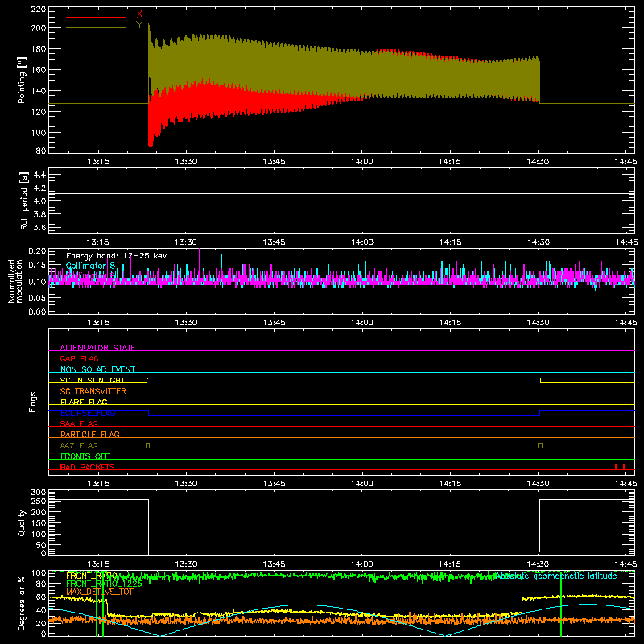
Task: Click the GAP_FLAG label
Action: point(79,358)
